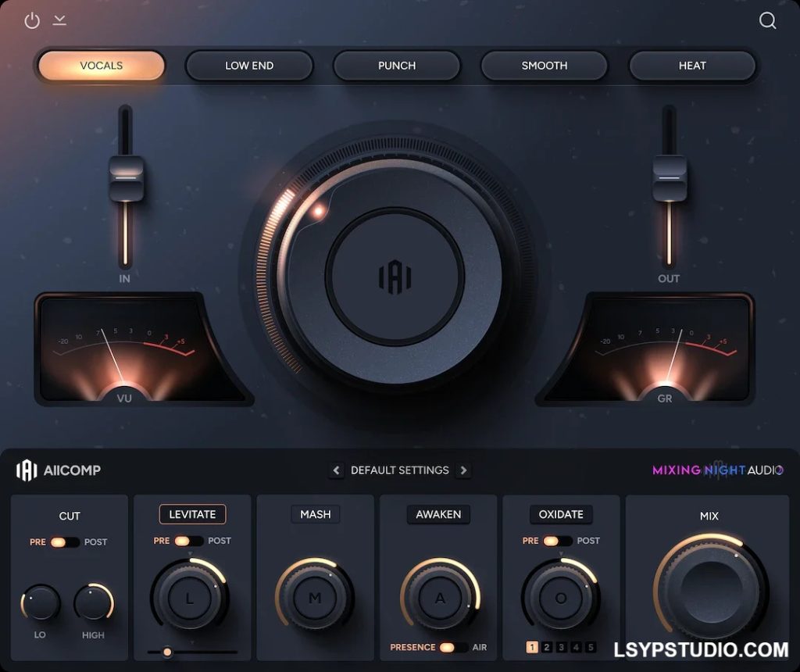Click the AWAKEN module label
The width and height of the screenshot is (800, 672).
tap(438, 514)
